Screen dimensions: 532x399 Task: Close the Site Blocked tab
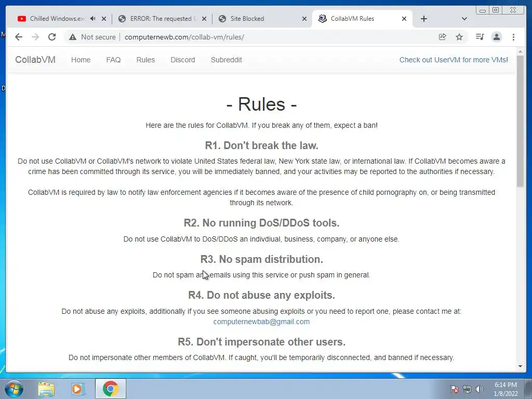pos(304,19)
